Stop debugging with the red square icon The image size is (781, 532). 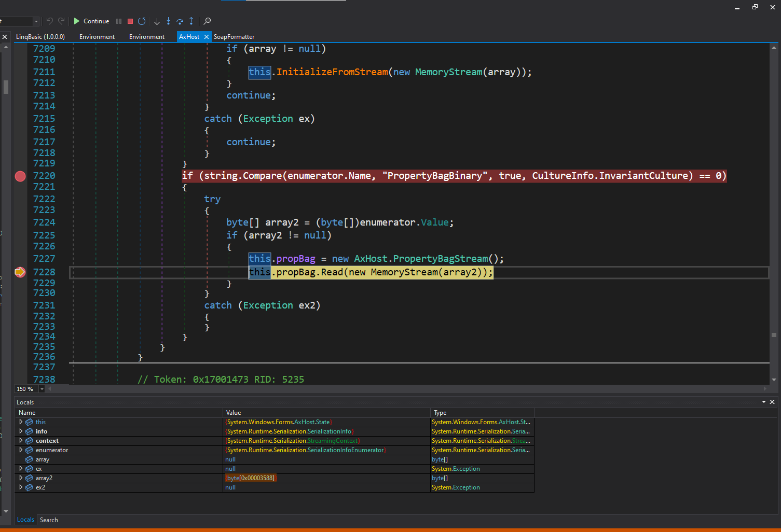(x=130, y=21)
